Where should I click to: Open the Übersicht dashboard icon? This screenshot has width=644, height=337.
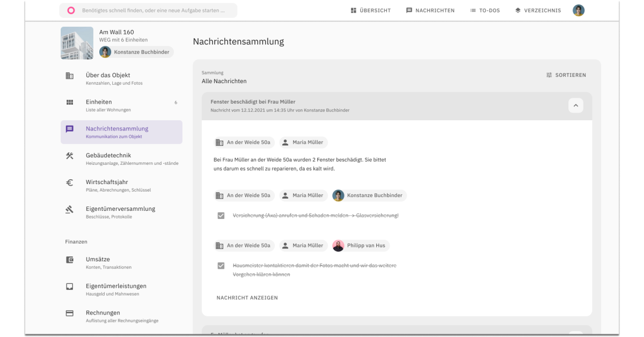pos(354,10)
